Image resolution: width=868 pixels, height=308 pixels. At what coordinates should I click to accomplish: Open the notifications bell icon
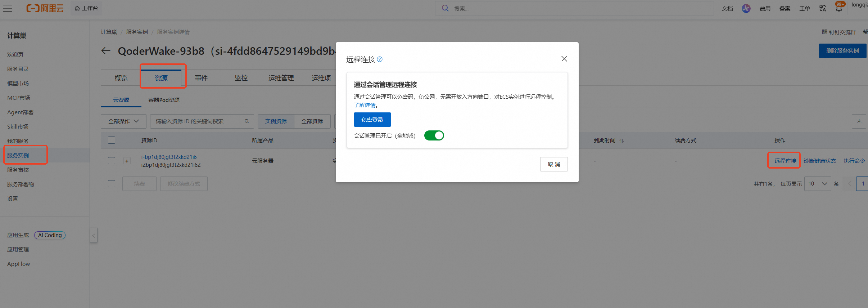(x=839, y=8)
